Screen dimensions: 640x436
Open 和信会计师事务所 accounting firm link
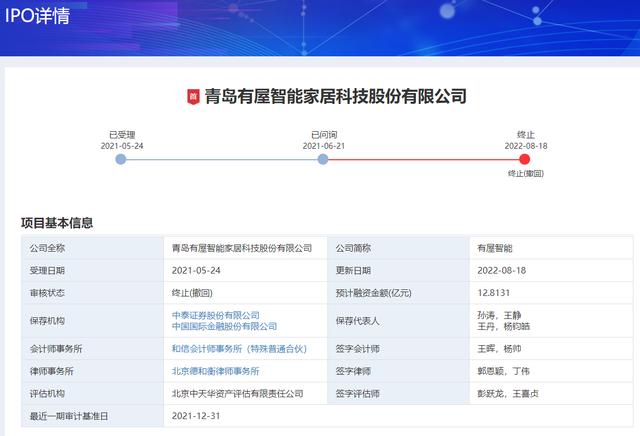coord(239,349)
